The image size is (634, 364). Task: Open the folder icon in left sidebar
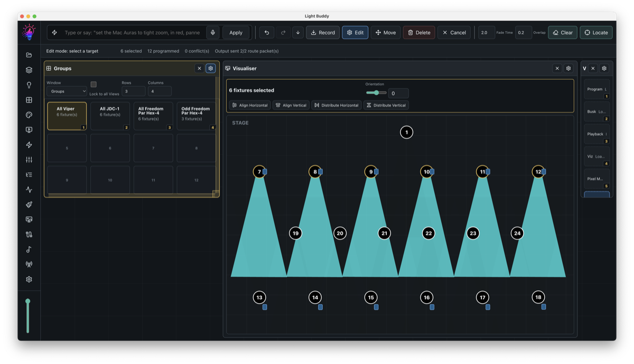pos(29,55)
